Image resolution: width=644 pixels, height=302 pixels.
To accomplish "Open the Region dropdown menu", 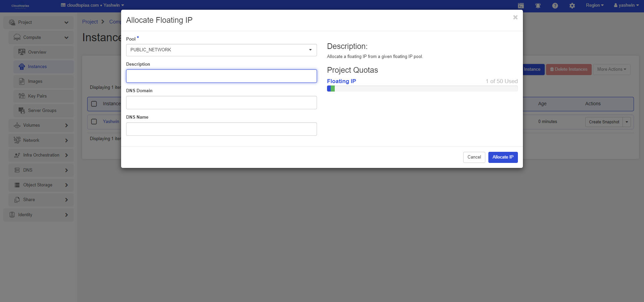I will pyautogui.click(x=594, y=5).
